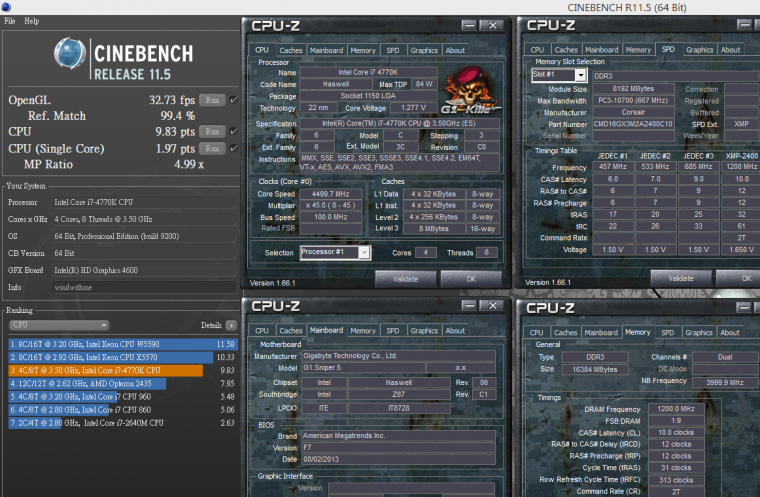Viewport: 760px width, 497px height.
Task: Select CPU tab in bottom-left Mainboard CPU-Z window
Action: pos(262,331)
